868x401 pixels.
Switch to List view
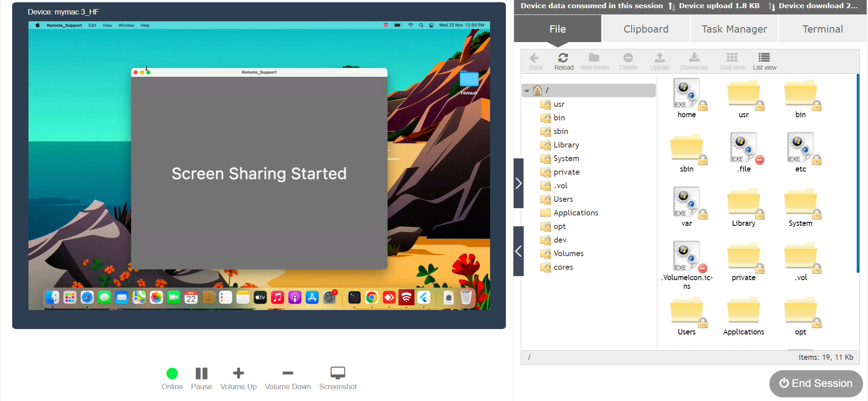pos(764,58)
